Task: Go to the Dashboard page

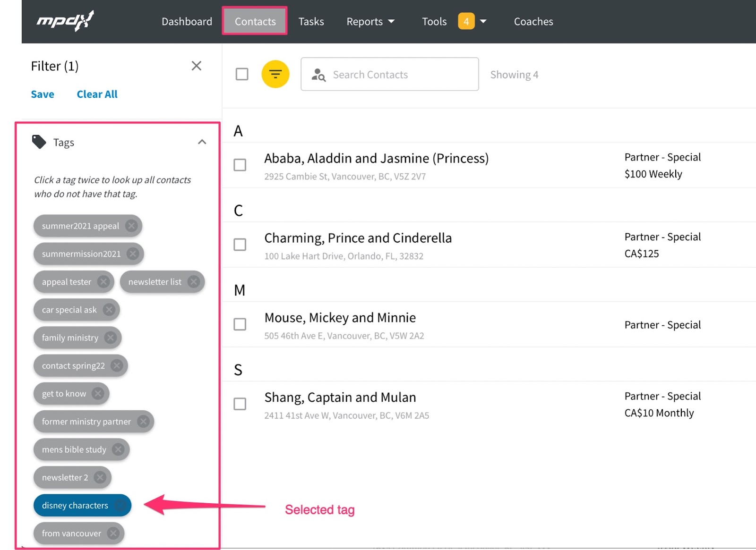Action: tap(187, 21)
